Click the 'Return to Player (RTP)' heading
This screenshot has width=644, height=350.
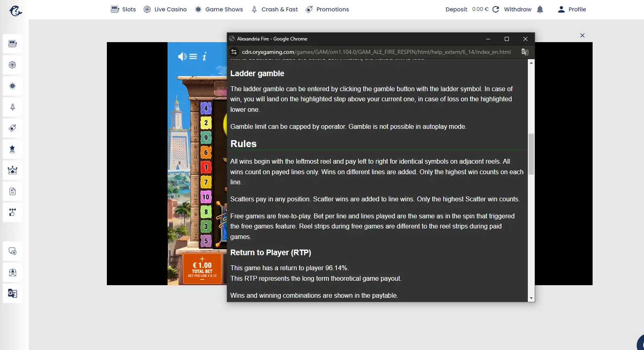tap(271, 252)
